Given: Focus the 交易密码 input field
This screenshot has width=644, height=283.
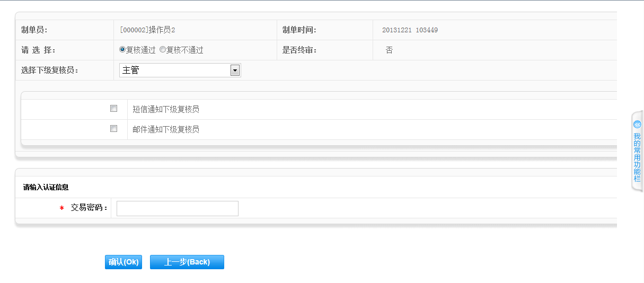Looking at the screenshot, I should click(x=178, y=209).
